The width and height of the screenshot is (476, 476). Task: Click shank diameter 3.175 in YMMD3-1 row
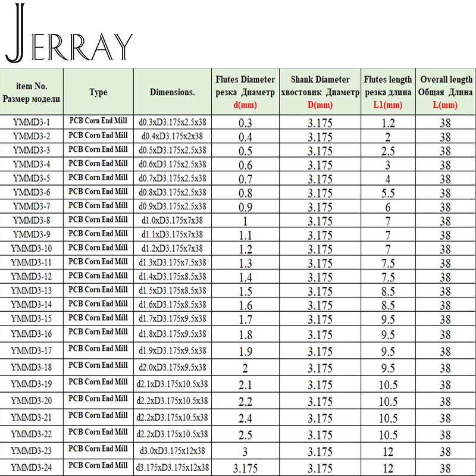tap(320, 123)
